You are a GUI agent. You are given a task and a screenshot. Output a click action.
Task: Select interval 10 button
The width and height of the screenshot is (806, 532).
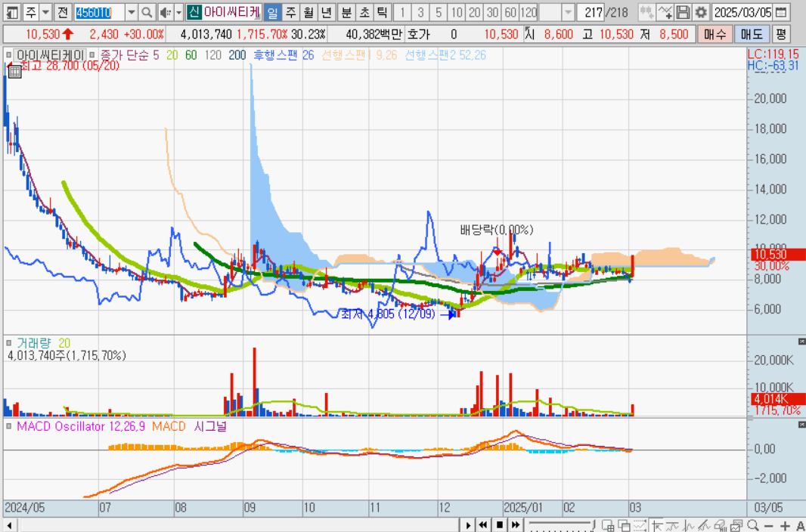[x=457, y=12]
